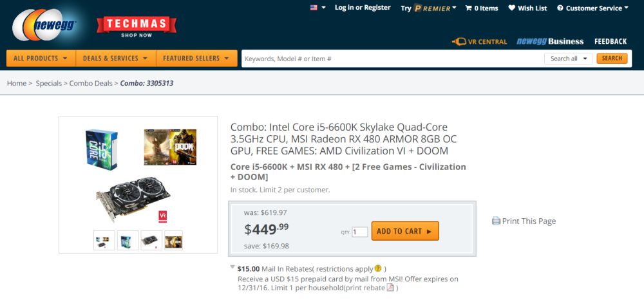Open the Search all category dropdown

568,59
